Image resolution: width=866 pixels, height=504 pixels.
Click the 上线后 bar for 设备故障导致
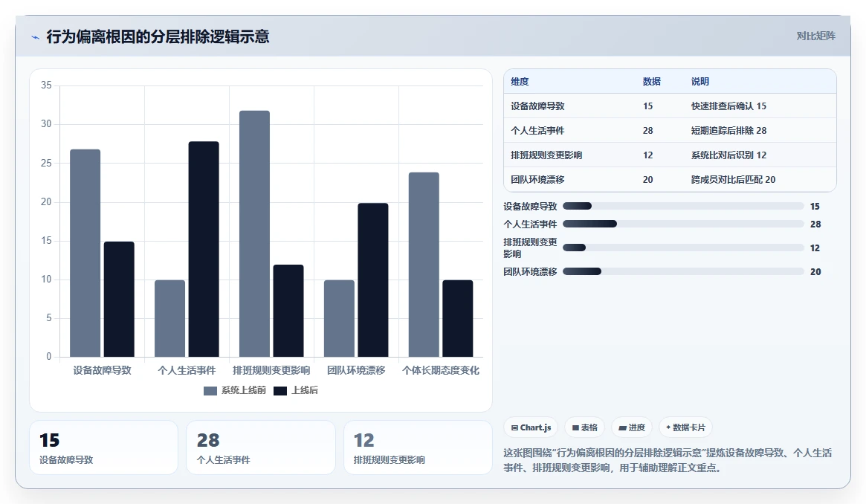coord(119,299)
